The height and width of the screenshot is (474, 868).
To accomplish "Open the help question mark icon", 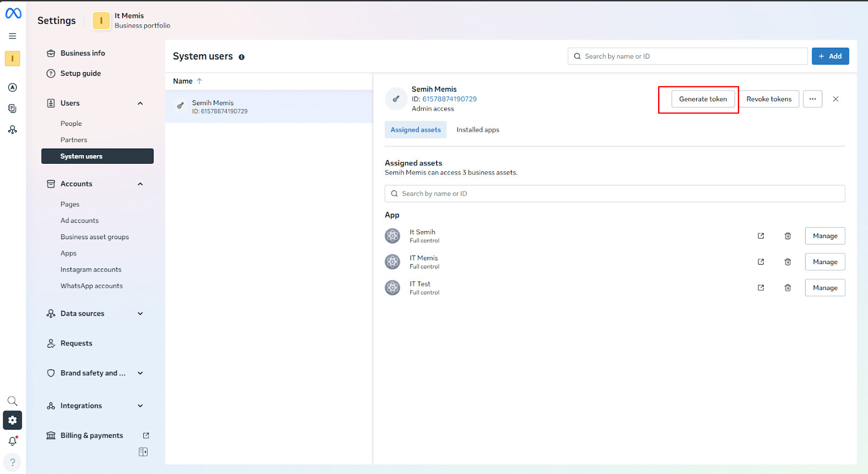I will pos(12,463).
